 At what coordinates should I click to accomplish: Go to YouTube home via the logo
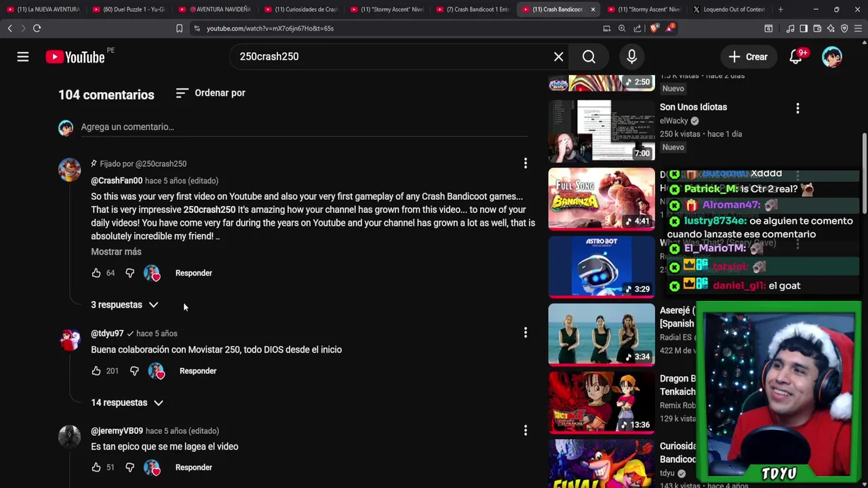[75, 57]
